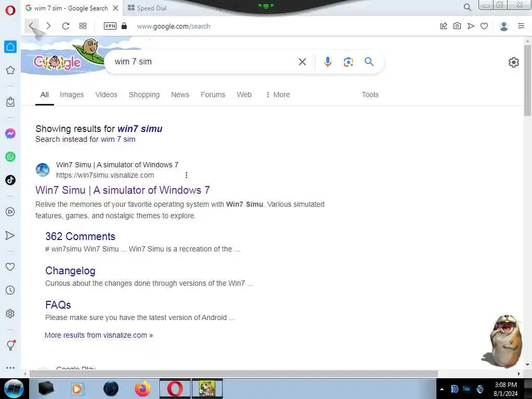Select the All results tab

tap(45, 95)
